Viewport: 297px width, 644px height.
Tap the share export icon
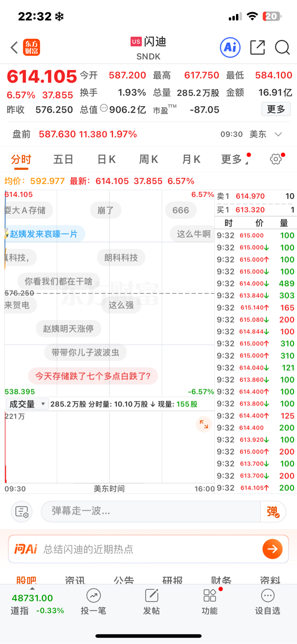[258, 47]
